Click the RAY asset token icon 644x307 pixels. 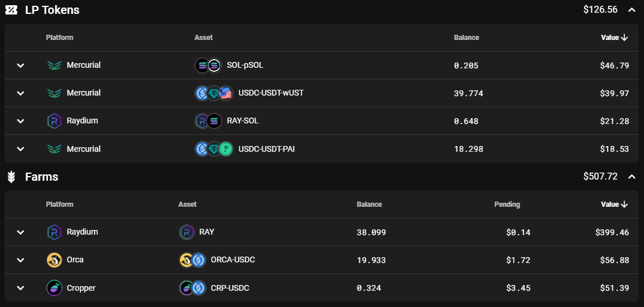click(186, 232)
